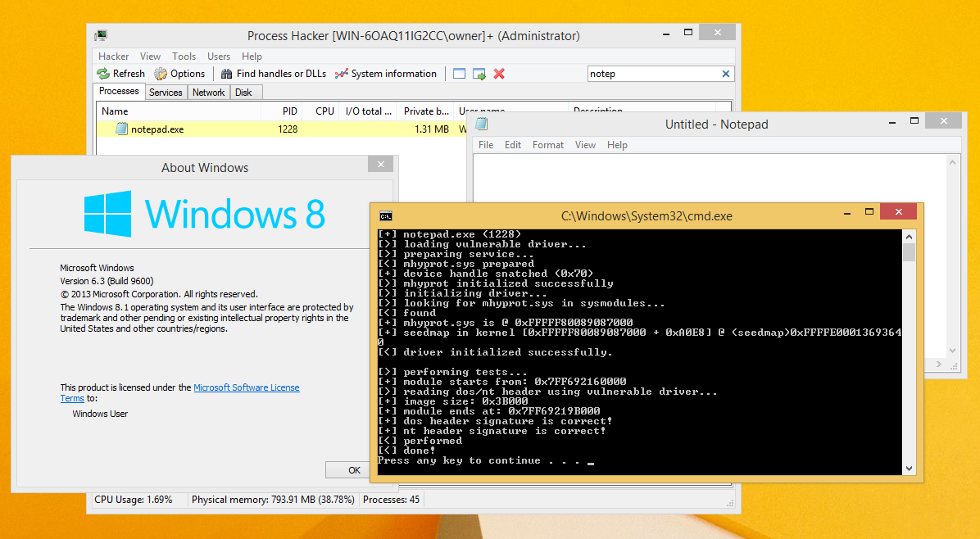Click the 1.31 MB private bytes value

(431, 129)
